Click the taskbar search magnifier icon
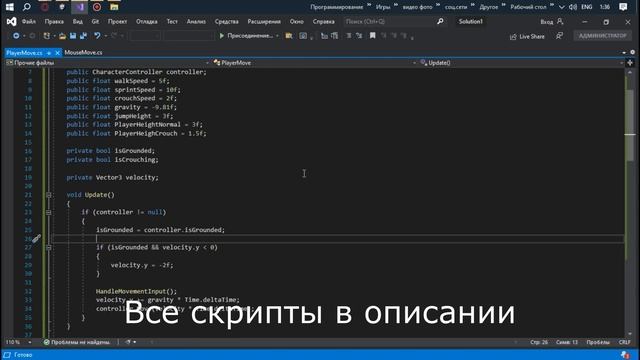 click(x=27, y=7)
